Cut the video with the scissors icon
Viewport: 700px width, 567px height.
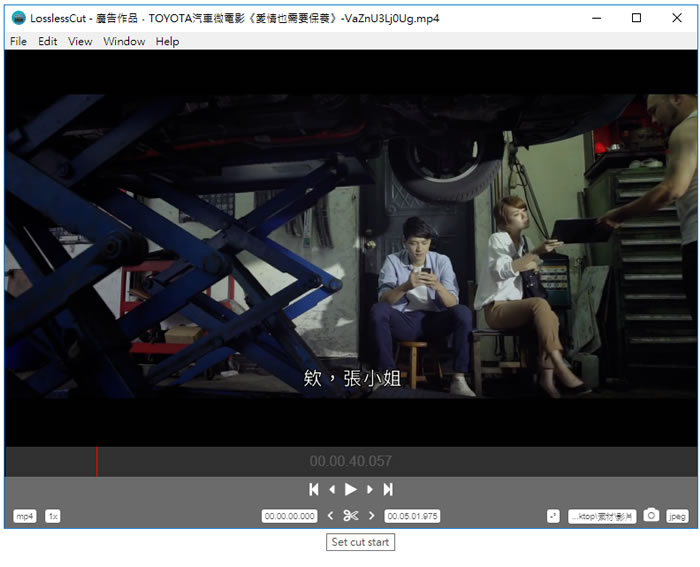[351, 516]
